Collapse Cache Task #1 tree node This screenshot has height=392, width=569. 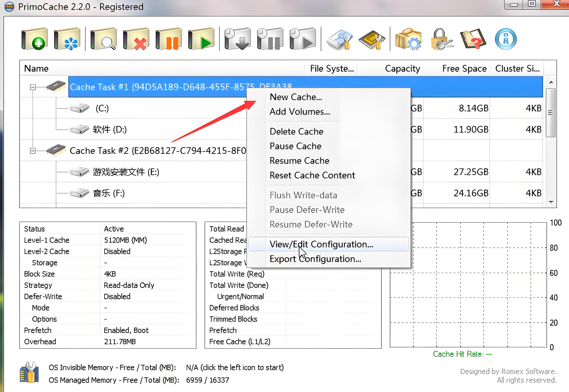pos(33,87)
